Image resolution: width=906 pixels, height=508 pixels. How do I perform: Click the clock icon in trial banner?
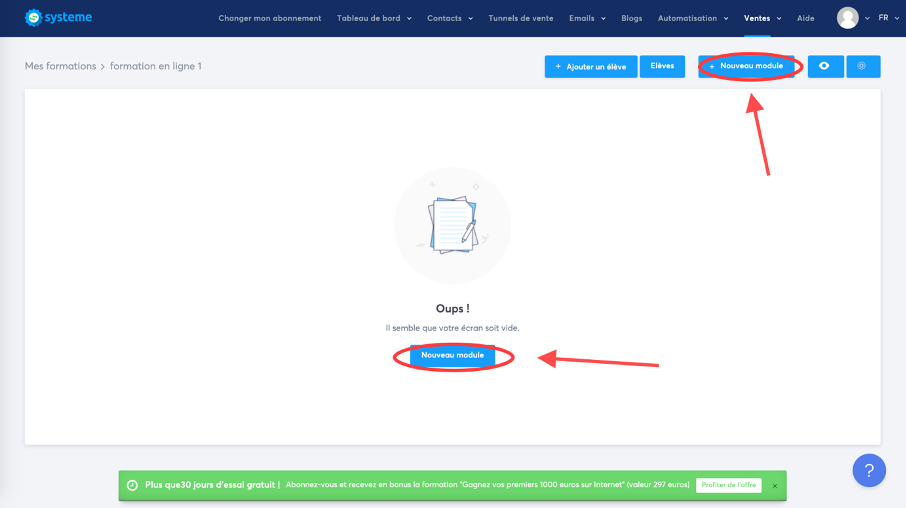[x=132, y=485]
